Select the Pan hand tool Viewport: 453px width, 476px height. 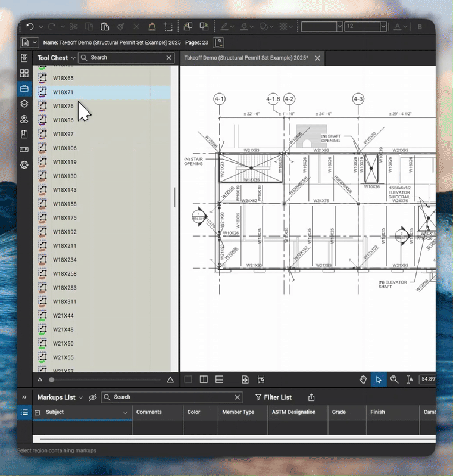click(363, 379)
